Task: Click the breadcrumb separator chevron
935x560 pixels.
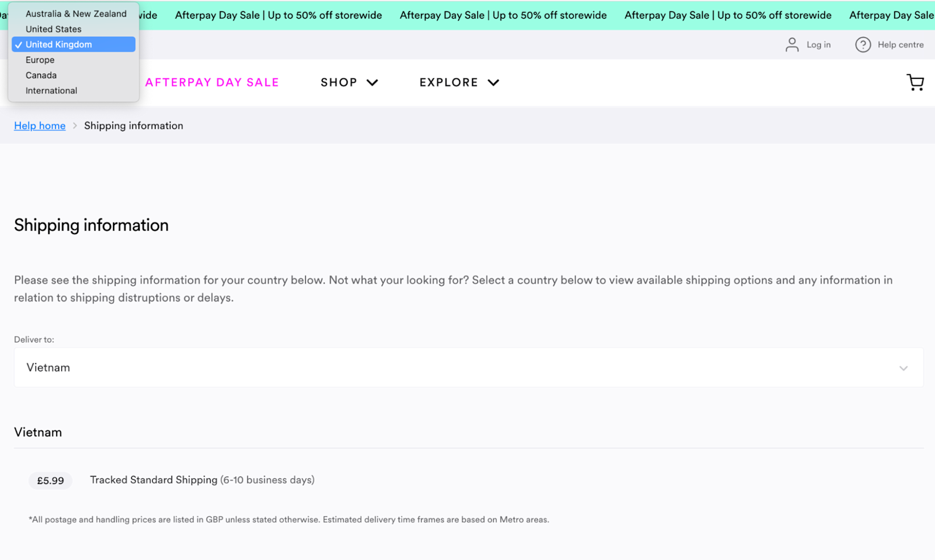Action: (x=74, y=126)
